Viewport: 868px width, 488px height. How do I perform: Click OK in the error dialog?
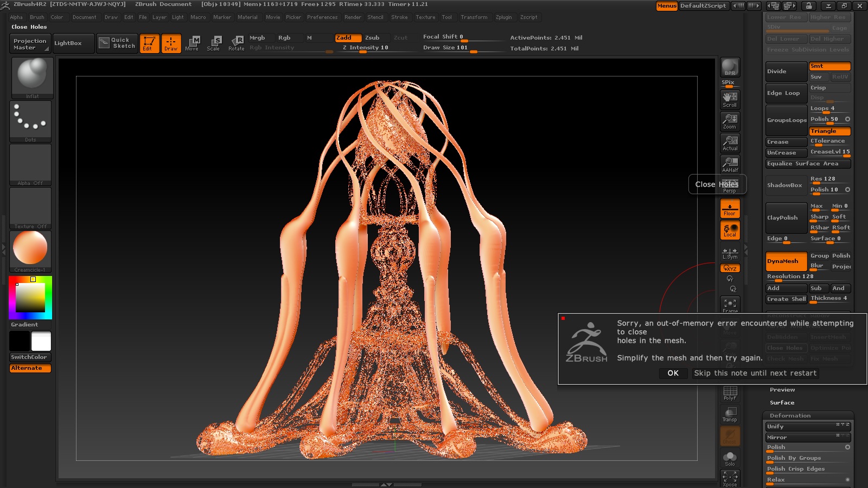point(673,373)
